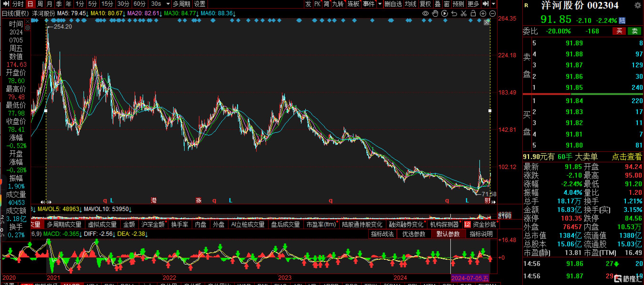The height and width of the screenshot is (285, 644).
Task: Select the 年 yearly period
Action: click(x=68, y=4)
